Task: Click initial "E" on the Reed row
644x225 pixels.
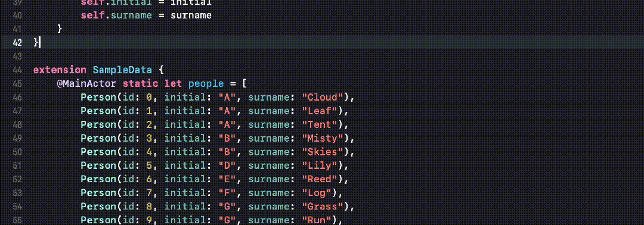Action: [x=227, y=180]
